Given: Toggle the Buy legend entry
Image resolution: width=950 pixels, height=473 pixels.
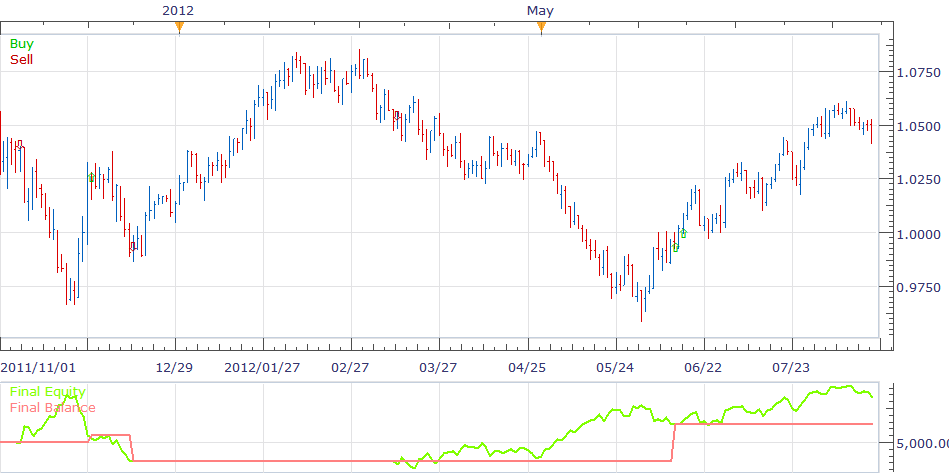Looking at the screenshot, I should 22,44.
